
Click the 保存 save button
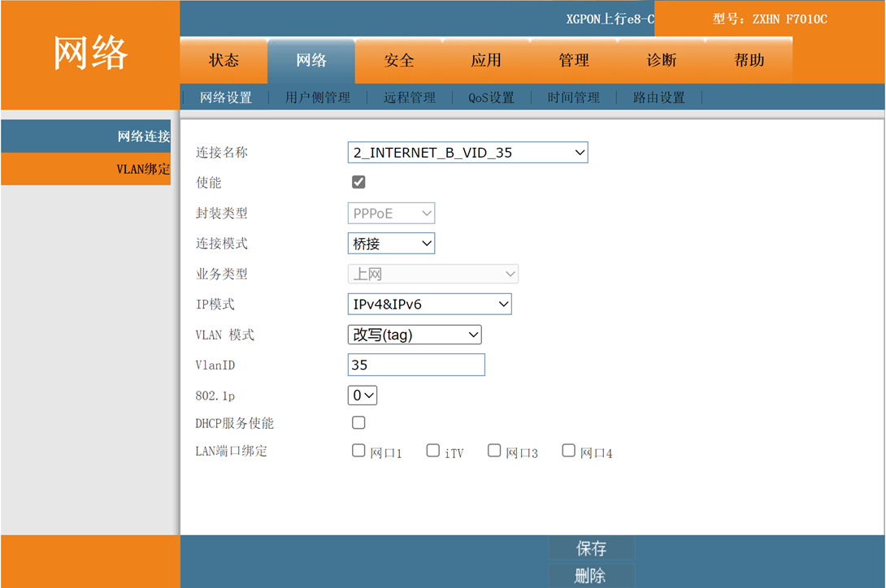tap(591, 548)
